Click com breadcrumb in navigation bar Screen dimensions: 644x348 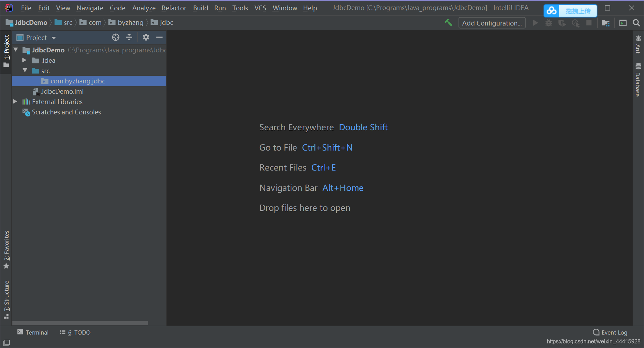click(x=91, y=22)
